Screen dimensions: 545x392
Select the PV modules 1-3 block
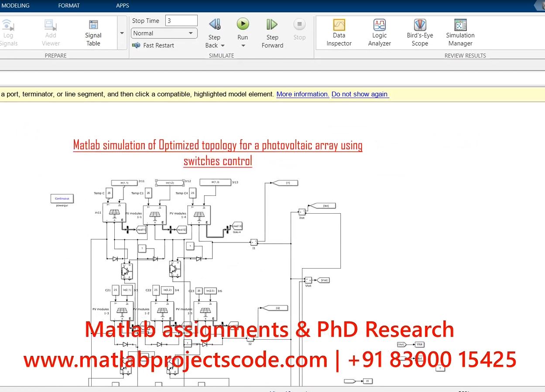tap(122, 311)
